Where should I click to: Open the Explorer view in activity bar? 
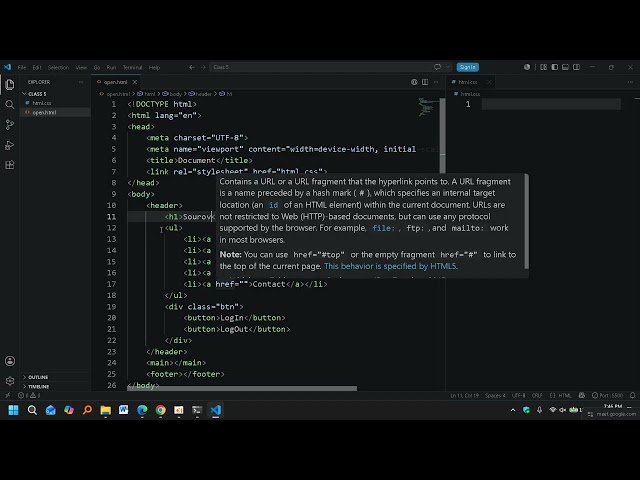coord(10,84)
